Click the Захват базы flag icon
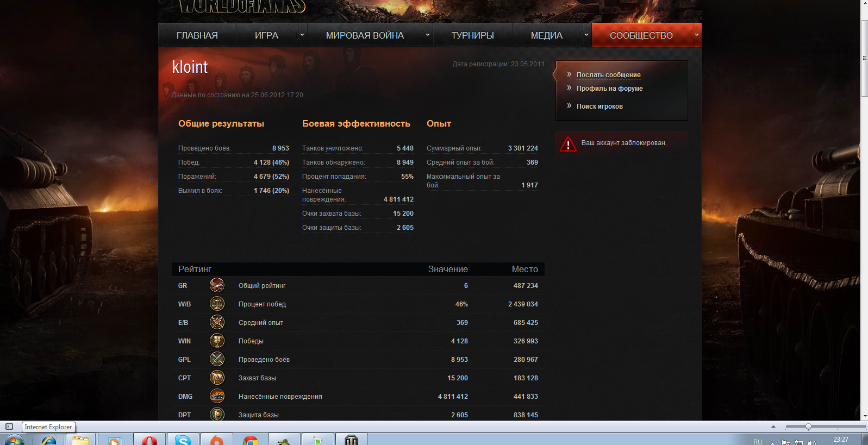This screenshot has height=445, width=868. click(217, 377)
